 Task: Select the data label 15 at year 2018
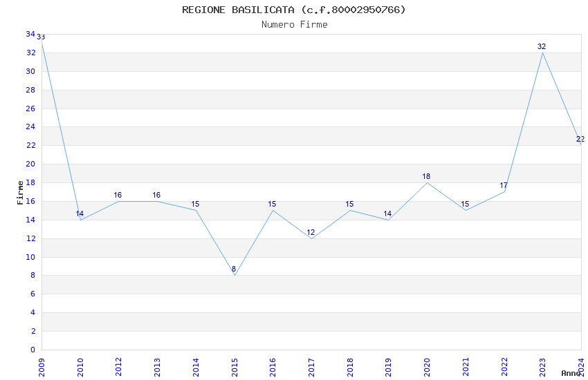(x=349, y=204)
